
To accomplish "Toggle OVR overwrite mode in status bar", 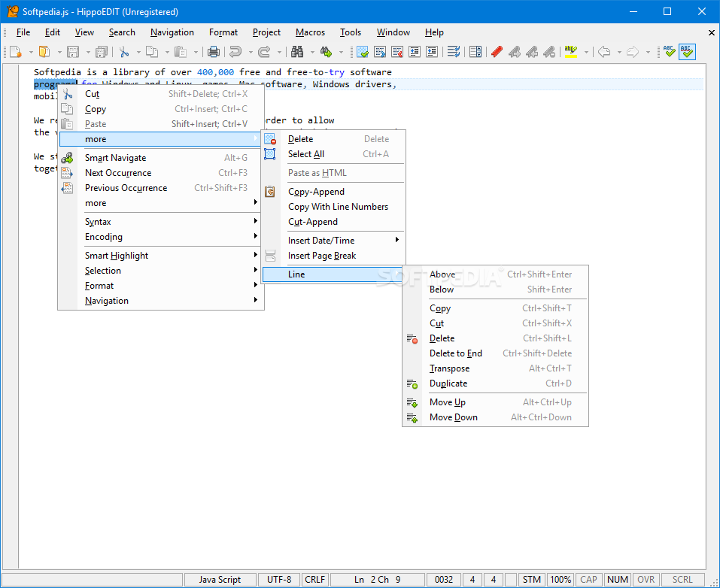I will point(646,580).
